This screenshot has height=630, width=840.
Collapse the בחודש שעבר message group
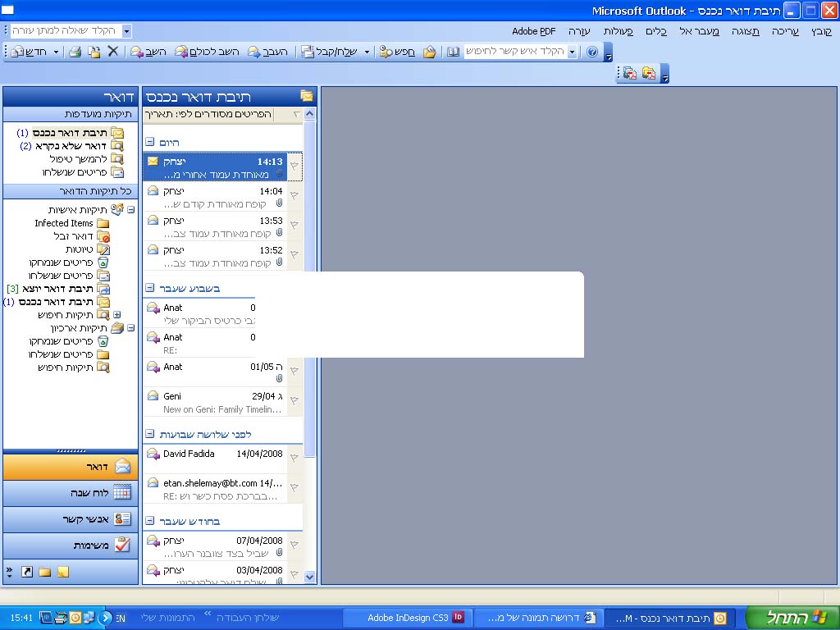tap(150, 521)
